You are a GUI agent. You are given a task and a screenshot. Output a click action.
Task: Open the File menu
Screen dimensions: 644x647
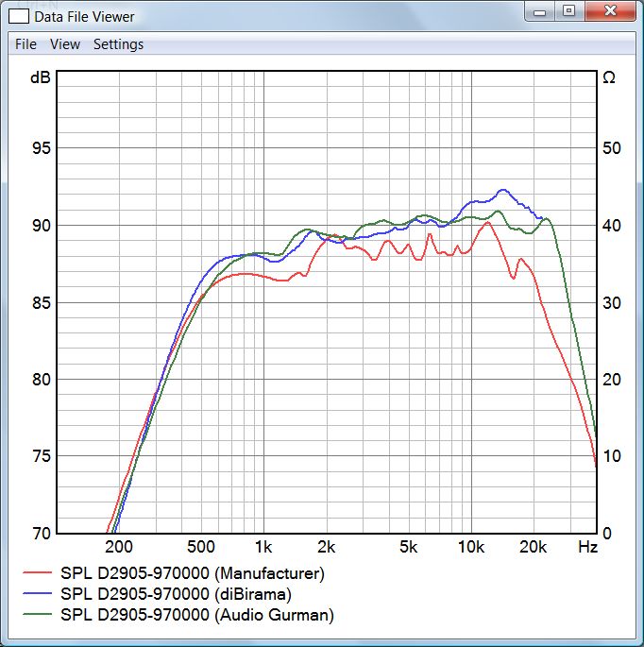(25, 44)
